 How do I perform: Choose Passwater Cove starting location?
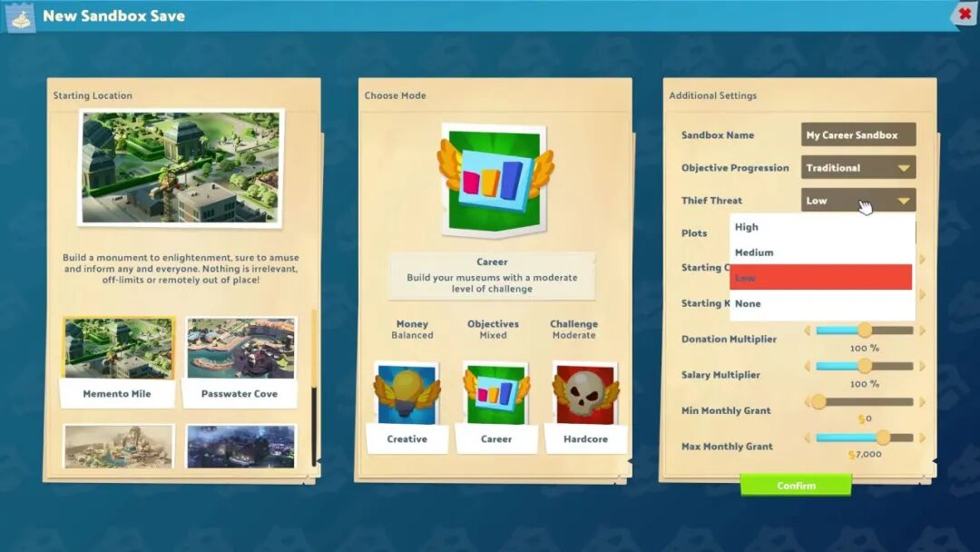pos(240,362)
